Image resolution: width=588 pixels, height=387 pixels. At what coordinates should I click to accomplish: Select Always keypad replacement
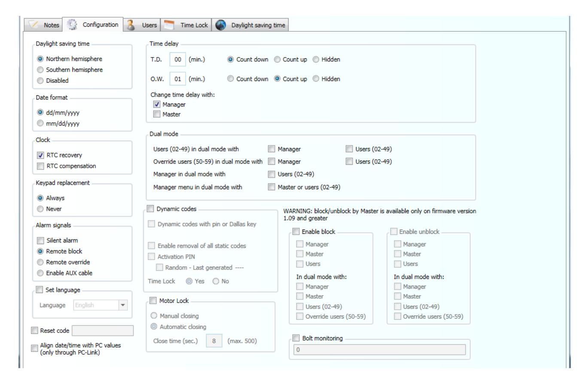click(51, 198)
